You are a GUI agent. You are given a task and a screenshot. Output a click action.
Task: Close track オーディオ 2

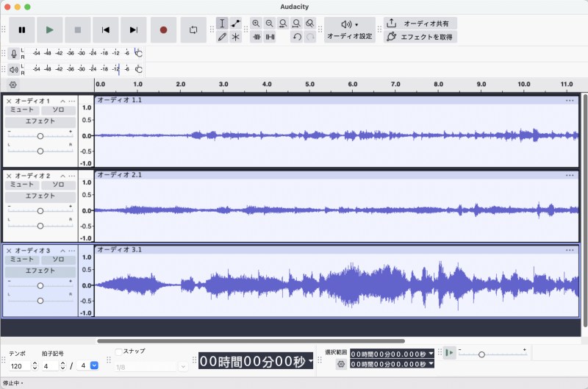click(x=9, y=176)
